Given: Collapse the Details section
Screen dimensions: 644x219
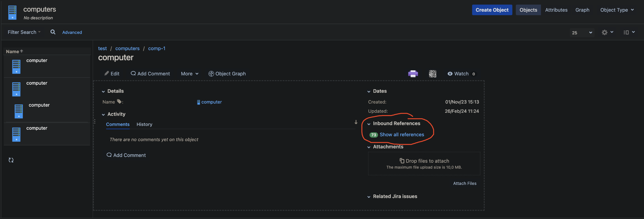Looking at the screenshot, I should [103, 92].
